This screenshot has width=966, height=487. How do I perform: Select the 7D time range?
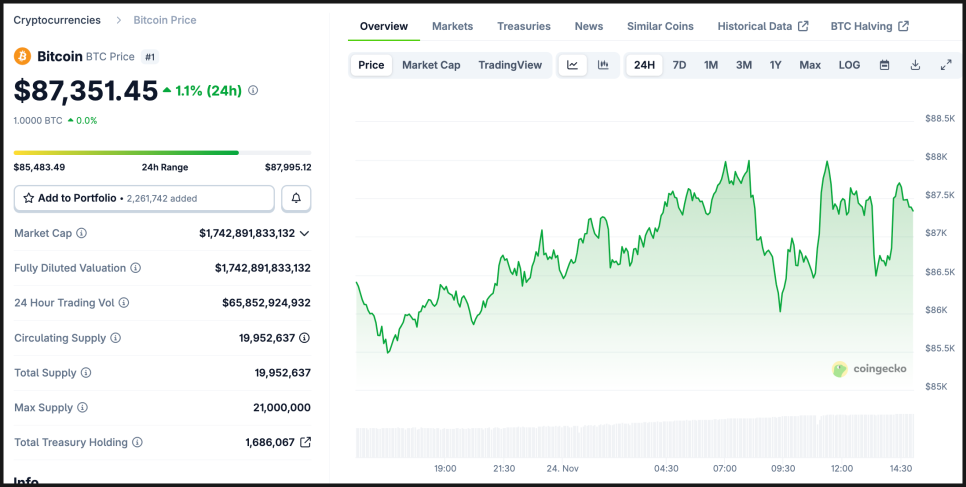679,65
